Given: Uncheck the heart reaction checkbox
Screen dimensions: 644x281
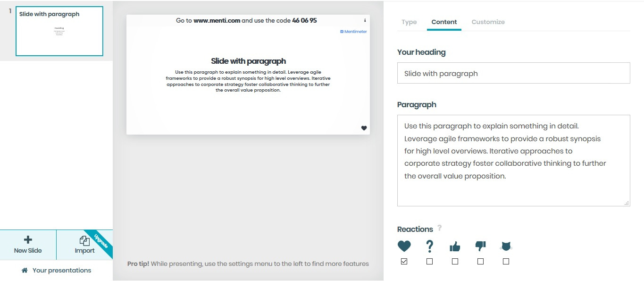Looking at the screenshot, I should tap(404, 261).
